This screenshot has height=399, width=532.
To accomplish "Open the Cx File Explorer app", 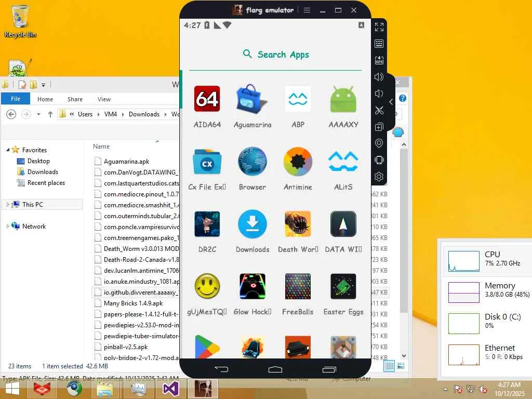I will coord(207,162).
